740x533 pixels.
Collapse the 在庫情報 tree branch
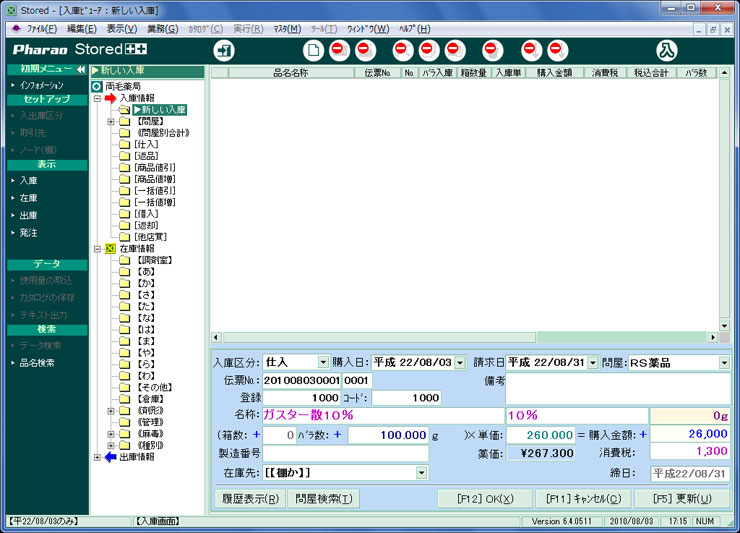[97, 248]
